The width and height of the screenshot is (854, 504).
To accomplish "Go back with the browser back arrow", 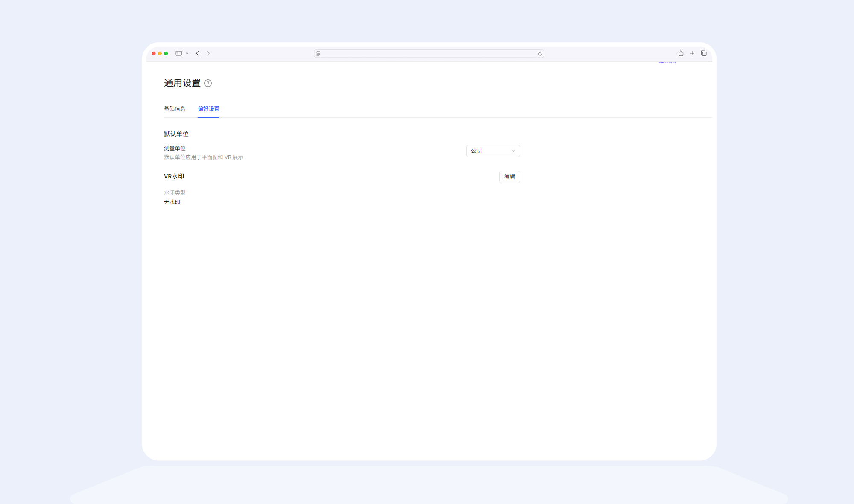I will 198,53.
